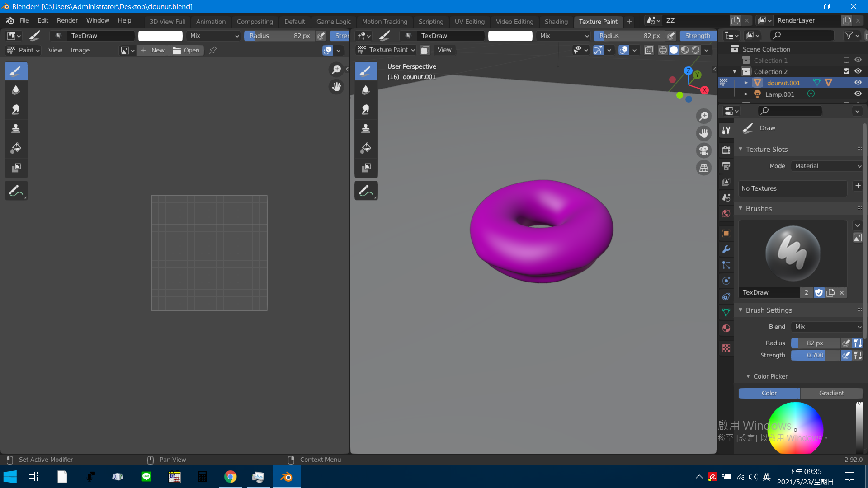Uncheck the Collection 2 exclude checkbox

coord(846,71)
